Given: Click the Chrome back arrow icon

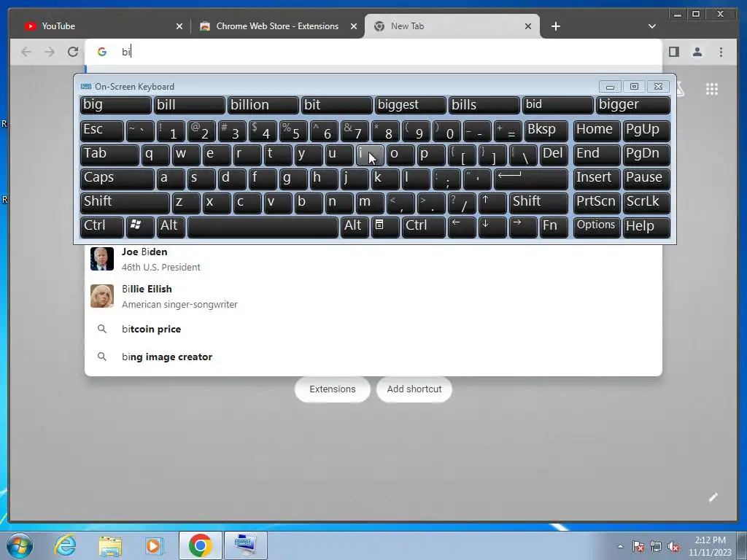Looking at the screenshot, I should [x=26, y=52].
